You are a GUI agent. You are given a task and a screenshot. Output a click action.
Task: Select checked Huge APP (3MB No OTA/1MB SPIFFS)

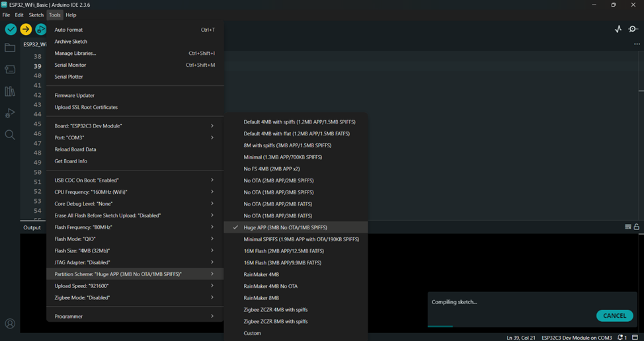[296, 227]
